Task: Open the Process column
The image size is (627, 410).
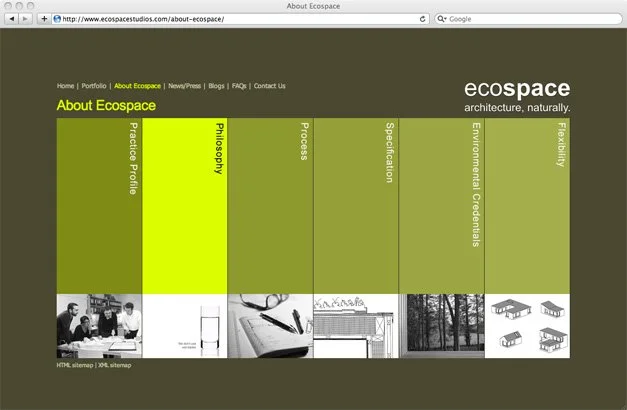Action: (x=270, y=206)
